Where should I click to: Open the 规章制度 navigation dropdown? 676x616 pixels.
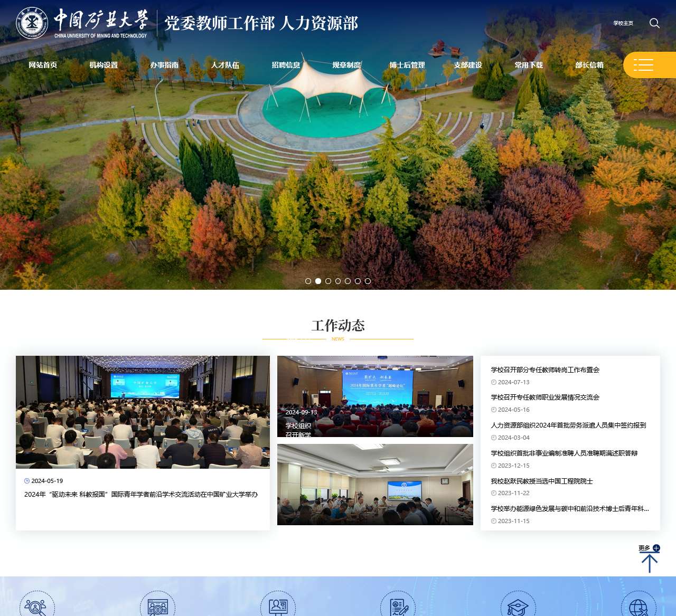tap(345, 64)
